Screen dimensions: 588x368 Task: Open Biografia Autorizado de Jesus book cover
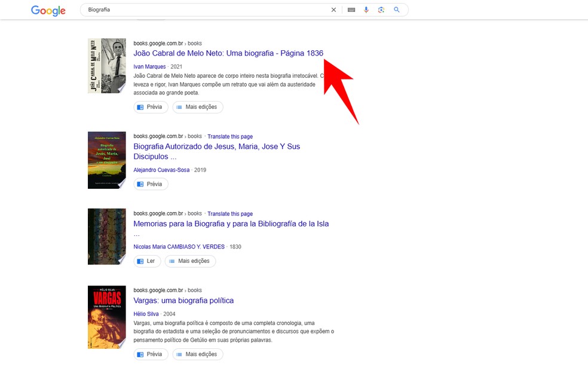point(107,160)
